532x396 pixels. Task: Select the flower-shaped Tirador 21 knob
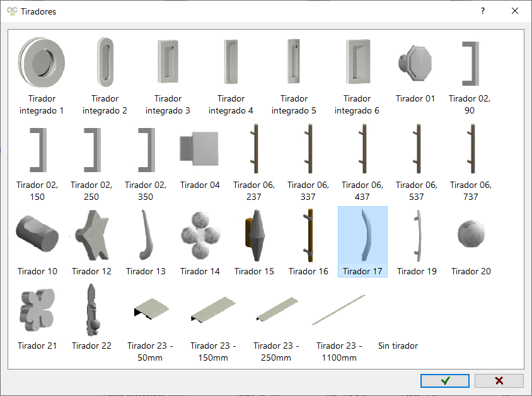(x=37, y=317)
